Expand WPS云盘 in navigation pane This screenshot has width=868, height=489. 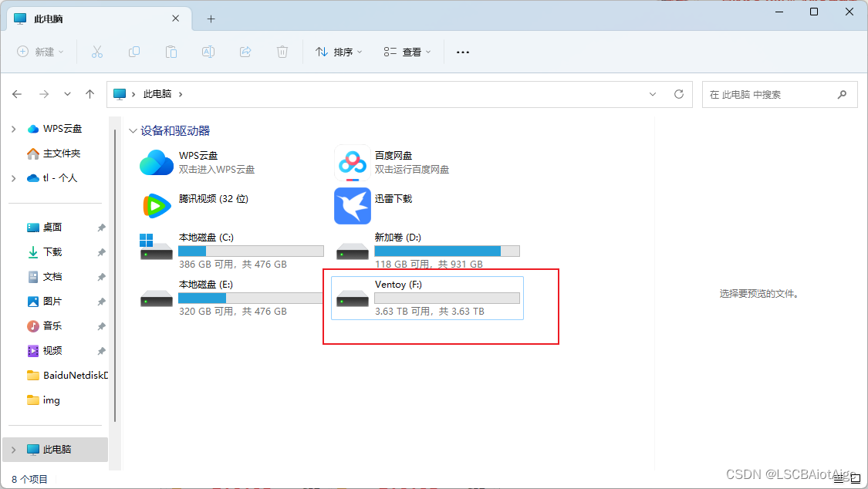coord(13,129)
